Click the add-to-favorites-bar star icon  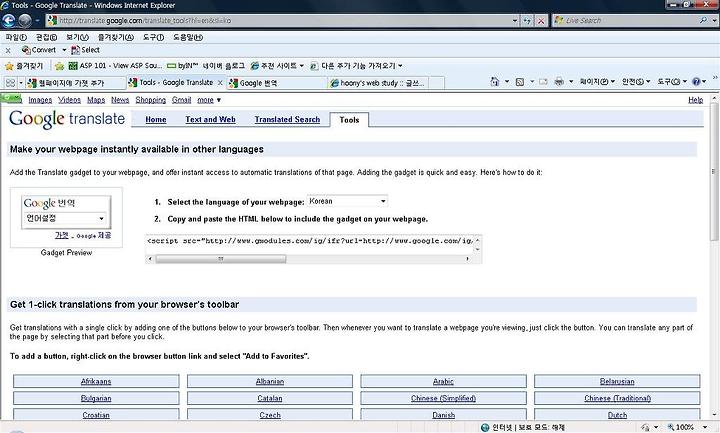point(59,66)
